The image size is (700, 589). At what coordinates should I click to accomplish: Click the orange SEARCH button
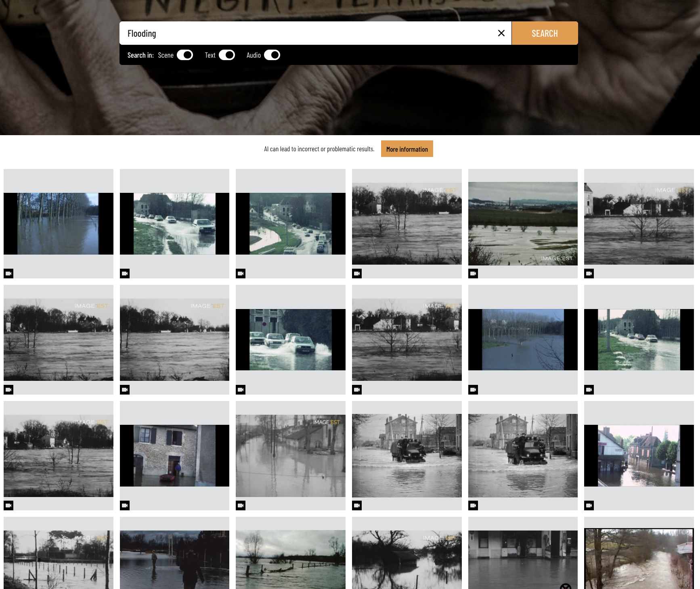tap(545, 33)
